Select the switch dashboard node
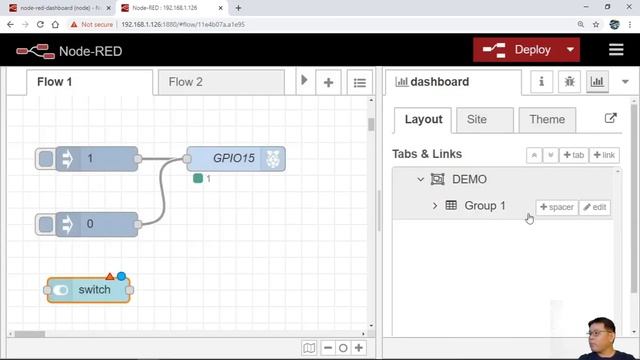640x360 pixels. point(89,290)
